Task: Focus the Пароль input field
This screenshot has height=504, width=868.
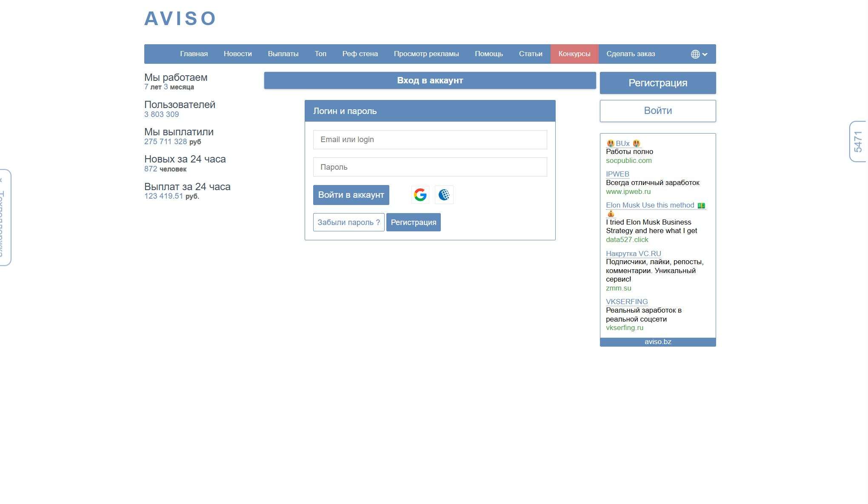Action: pyautogui.click(x=430, y=167)
